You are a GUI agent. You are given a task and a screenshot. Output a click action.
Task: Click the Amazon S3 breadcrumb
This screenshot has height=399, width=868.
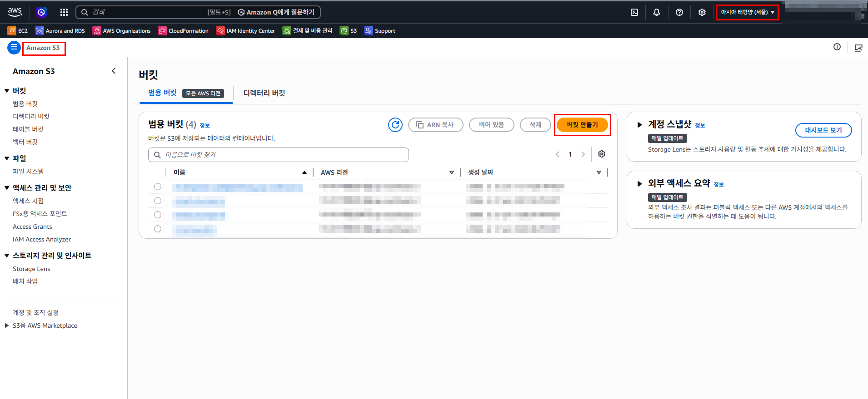43,48
